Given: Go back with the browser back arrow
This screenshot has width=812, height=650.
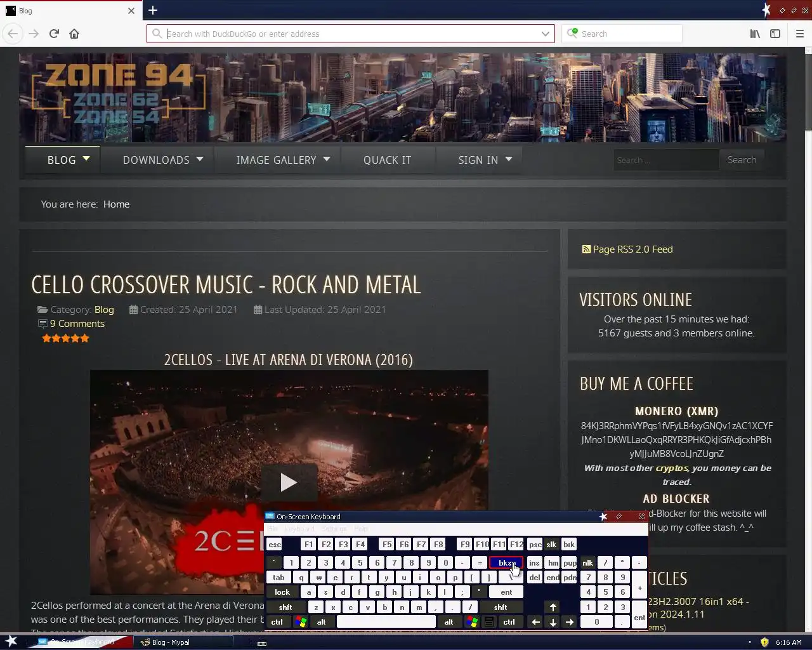Looking at the screenshot, I should pyautogui.click(x=13, y=34).
